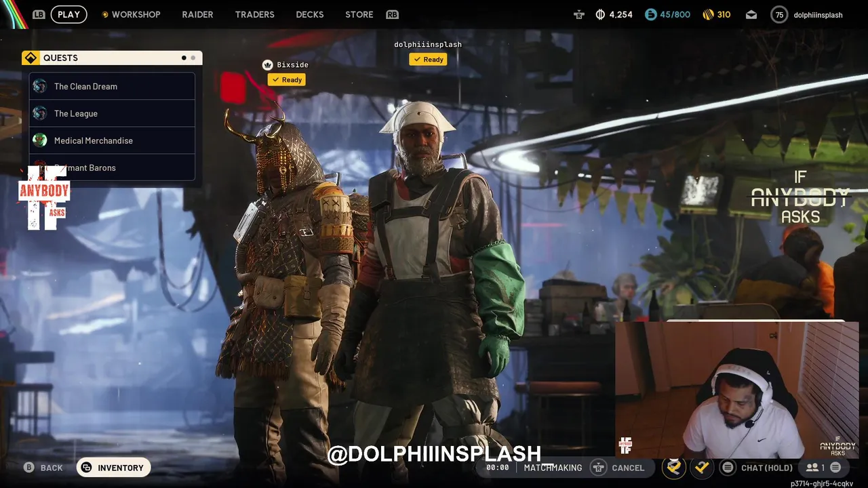868x488 pixels.
Task: Click The Clean Dream quest portrait icon
Action: 40,86
